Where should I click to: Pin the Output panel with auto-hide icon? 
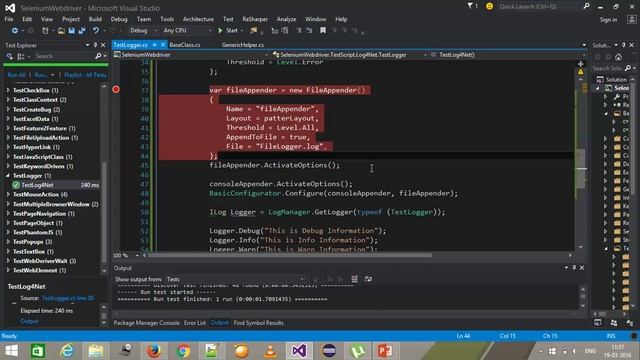574,268
